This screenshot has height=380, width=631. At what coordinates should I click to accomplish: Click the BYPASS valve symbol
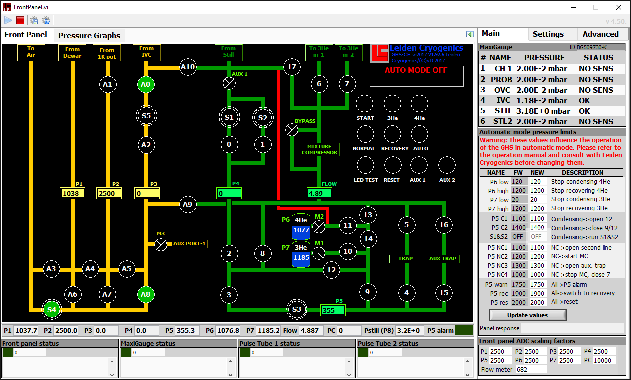click(292, 130)
